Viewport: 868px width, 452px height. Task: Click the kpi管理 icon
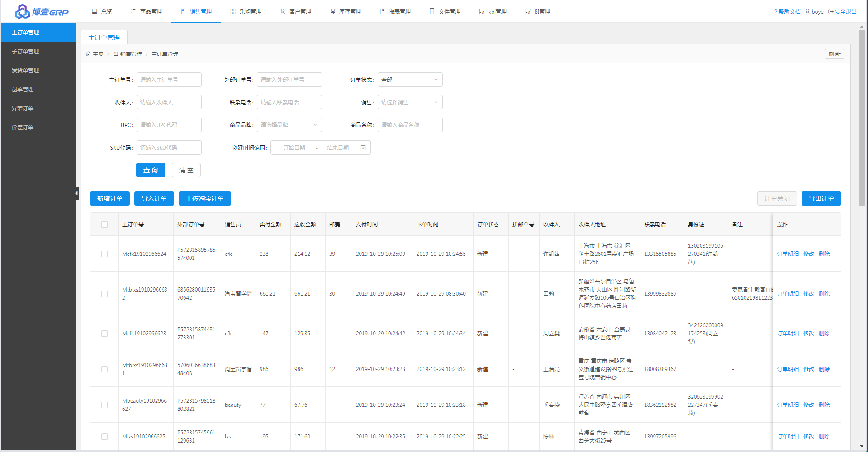482,11
